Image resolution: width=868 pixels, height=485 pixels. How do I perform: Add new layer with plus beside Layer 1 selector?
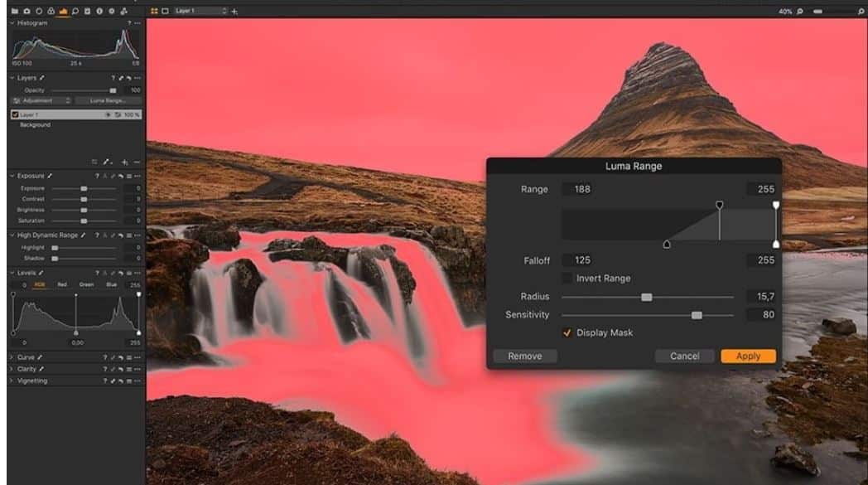pos(234,11)
